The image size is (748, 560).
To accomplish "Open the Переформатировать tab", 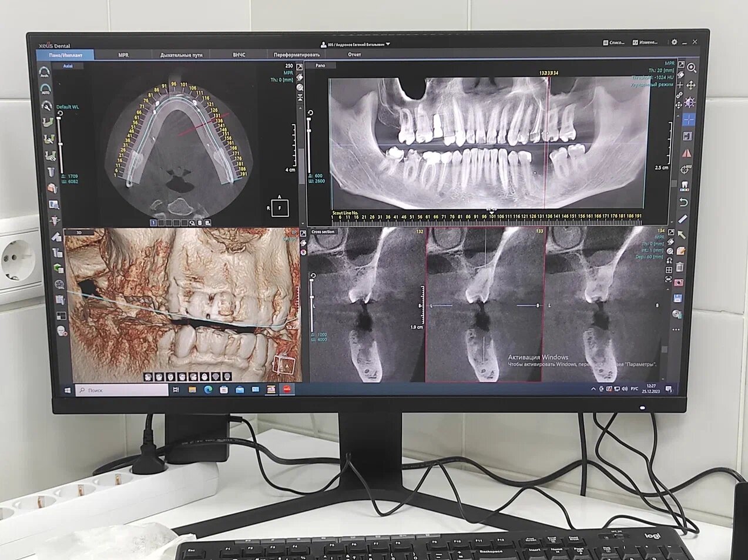I will (x=297, y=55).
